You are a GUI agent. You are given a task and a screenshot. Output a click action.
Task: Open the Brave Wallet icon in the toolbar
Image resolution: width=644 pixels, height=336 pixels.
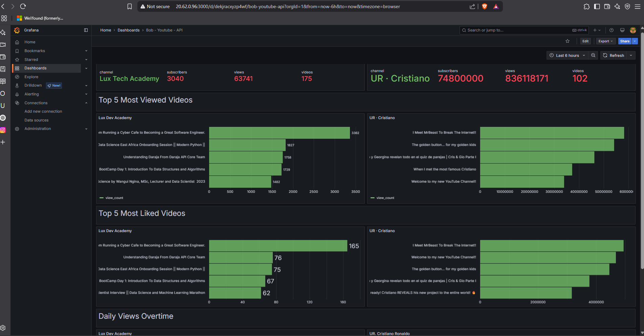point(607,6)
